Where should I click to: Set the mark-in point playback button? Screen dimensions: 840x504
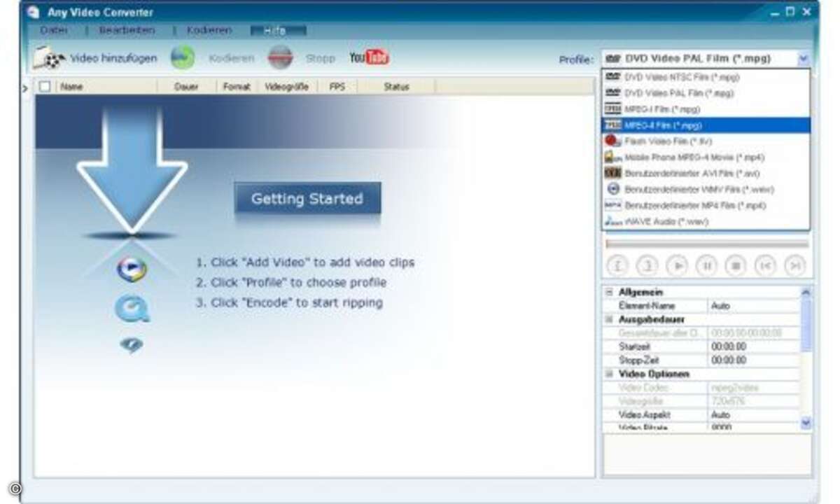pyautogui.click(x=617, y=266)
